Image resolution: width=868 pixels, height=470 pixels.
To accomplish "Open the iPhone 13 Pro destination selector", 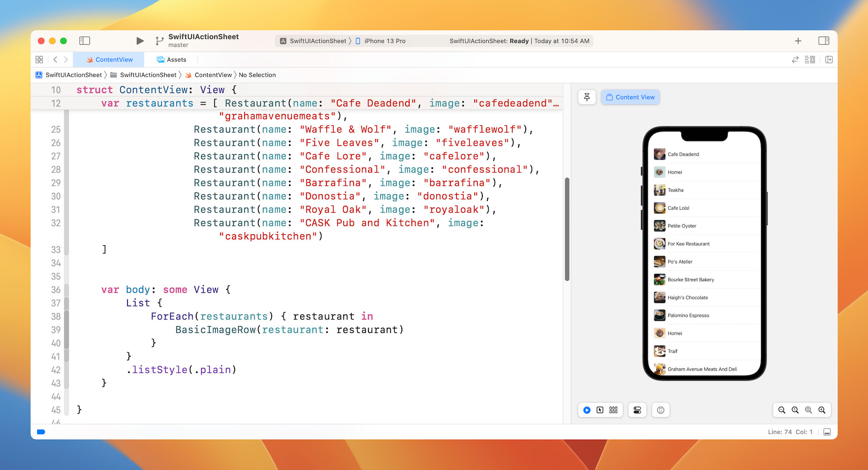I will [384, 41].
